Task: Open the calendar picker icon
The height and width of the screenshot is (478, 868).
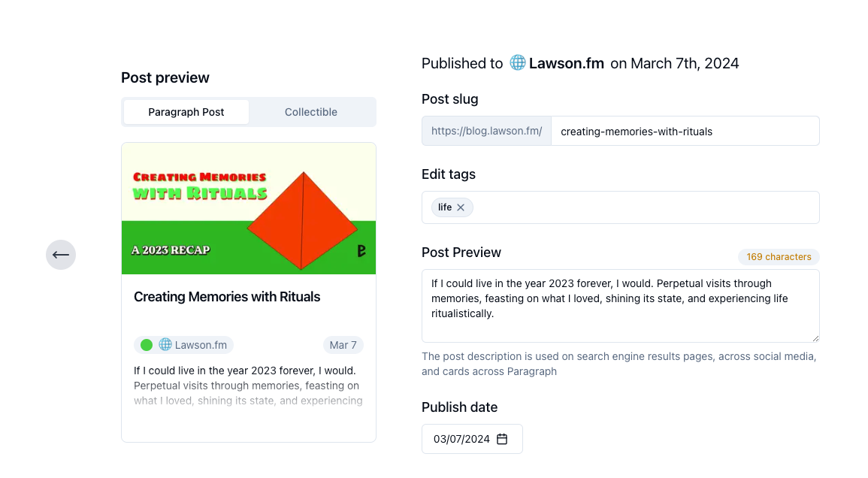Action: (x=502, y=439)
